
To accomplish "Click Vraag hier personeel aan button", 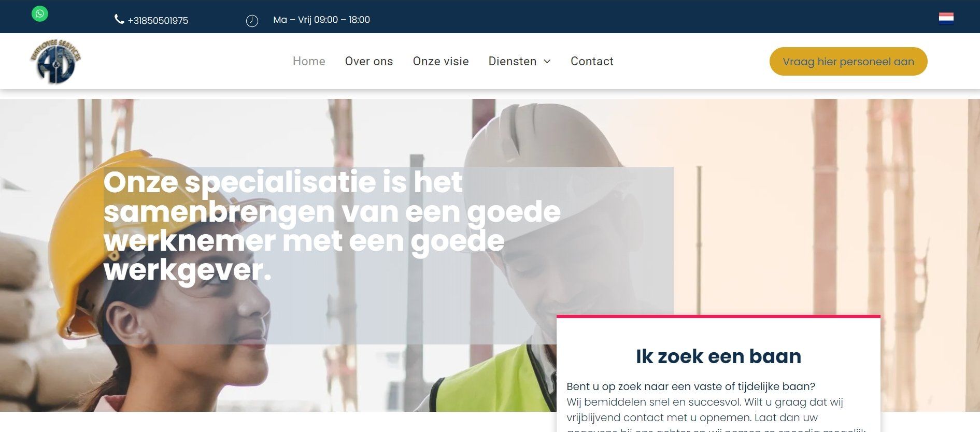I will (848, 61).
